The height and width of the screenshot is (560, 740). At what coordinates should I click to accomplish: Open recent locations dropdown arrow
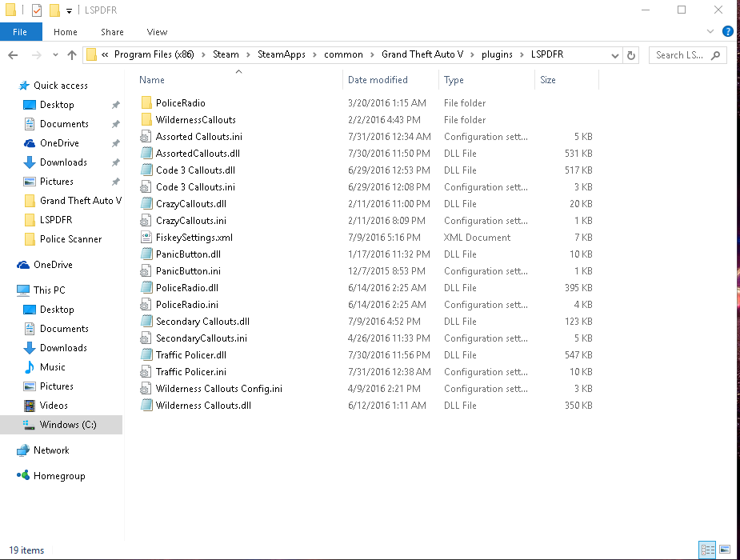(55, 55)
